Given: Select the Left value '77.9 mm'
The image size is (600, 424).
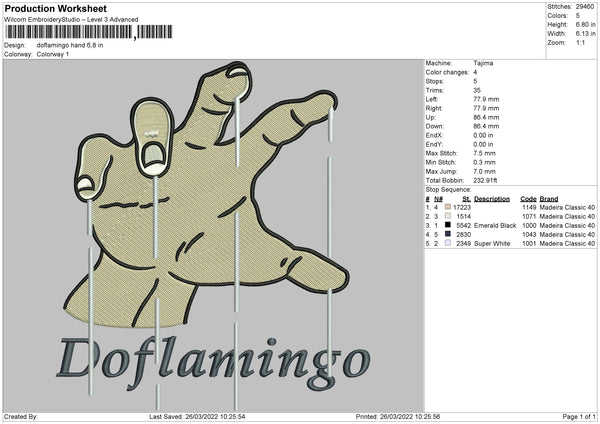Looking at the screenshot, I should [x=486, y=99].
